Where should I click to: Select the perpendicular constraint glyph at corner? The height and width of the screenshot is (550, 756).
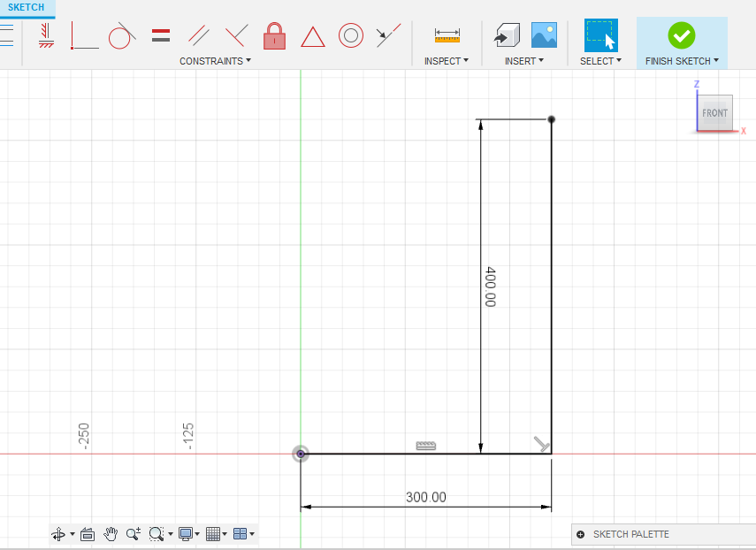tap(542, 444)
